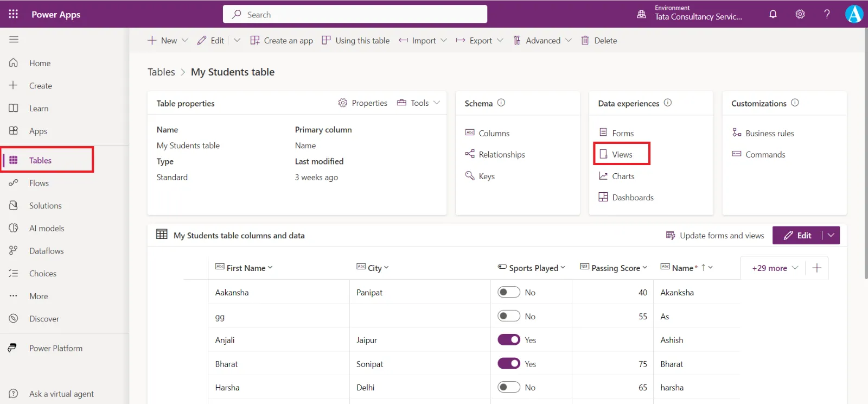The image size is (868, 404).
Task: Open the settings gear icon
Action: [x=800, y=14]
